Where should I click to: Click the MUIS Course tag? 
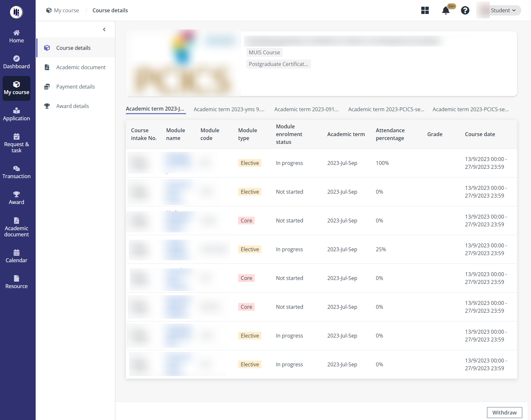tap(264, 52)
